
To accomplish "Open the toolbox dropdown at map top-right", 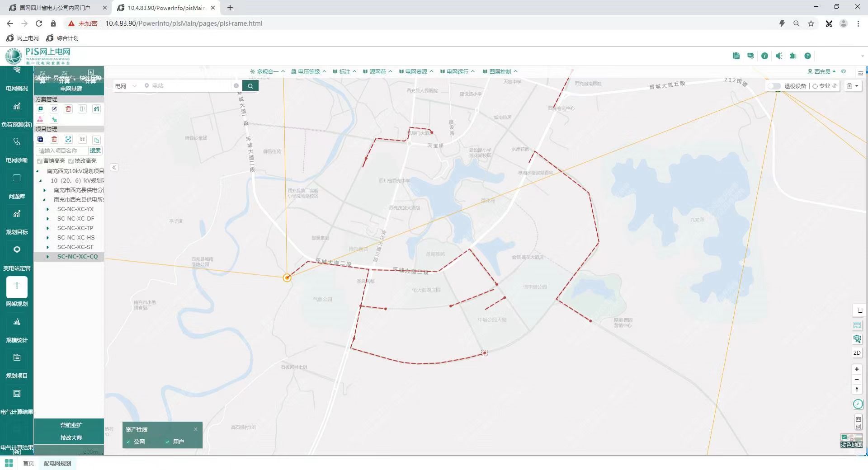I will click(852, 86).
